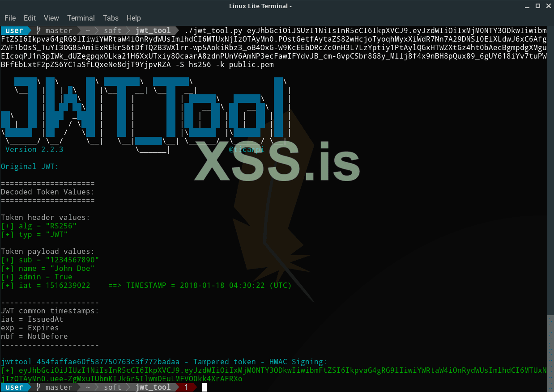
Task: Open the Terminal menu
Action: [81, 18]
